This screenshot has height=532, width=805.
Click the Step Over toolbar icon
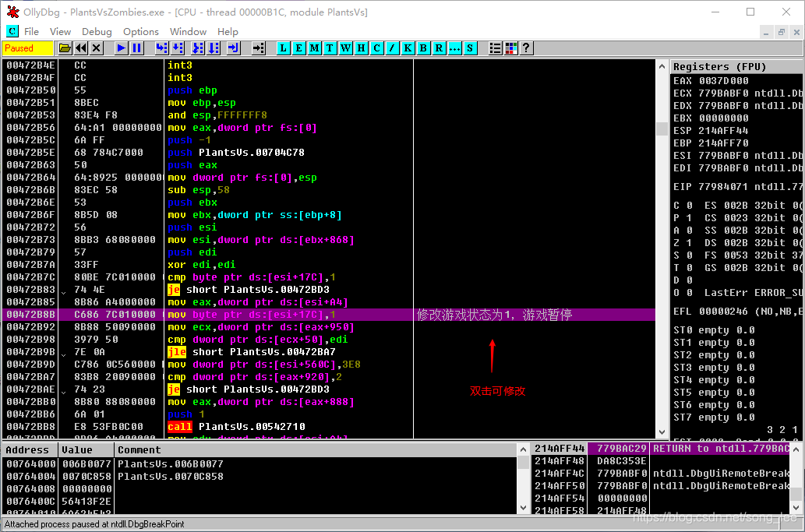[178, 48]
